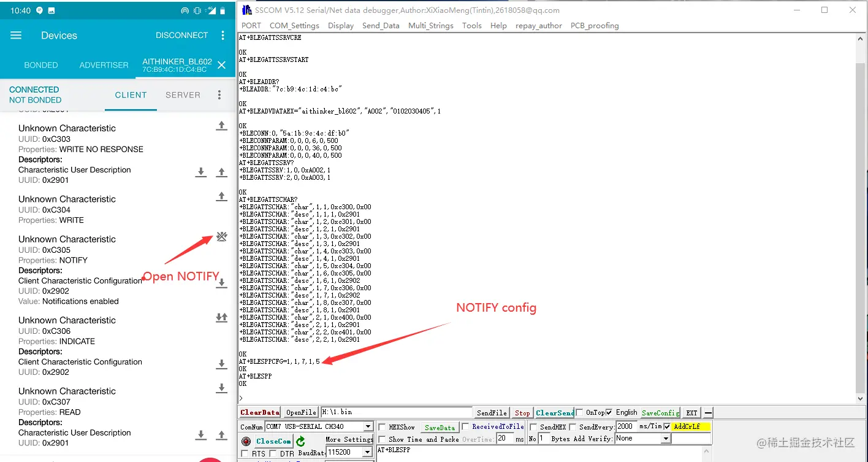Click the SaveData button
The height and width of the screenshot is (462, 868).
pos(440,428)
